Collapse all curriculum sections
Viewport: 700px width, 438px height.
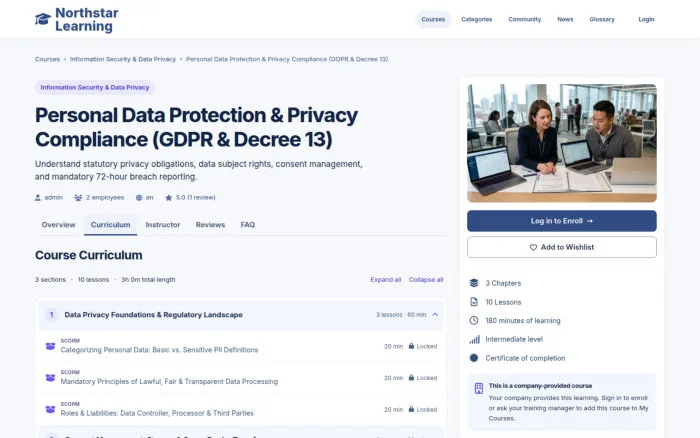tap(426, 279)
